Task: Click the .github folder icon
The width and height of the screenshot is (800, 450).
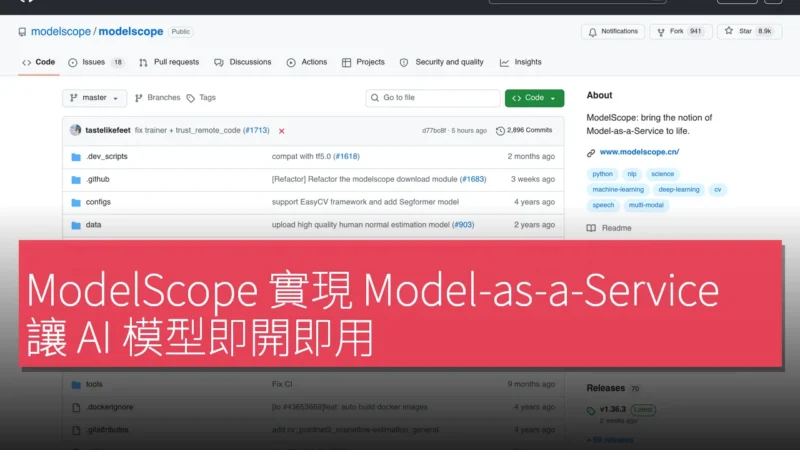Action: click(76, 180)
